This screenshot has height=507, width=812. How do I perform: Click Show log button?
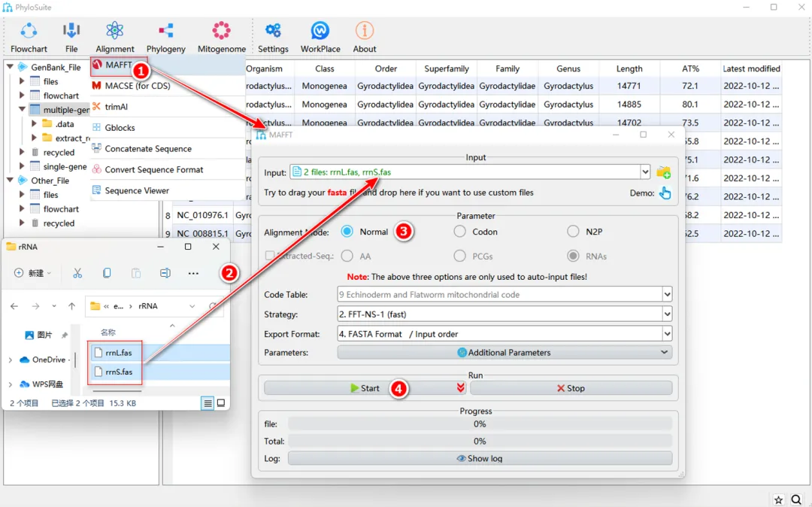click(x=480, y=458)
